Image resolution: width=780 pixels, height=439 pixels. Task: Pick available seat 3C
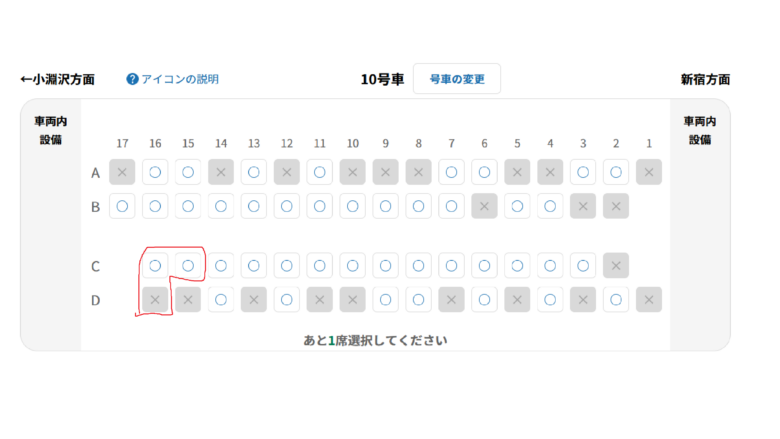583,266
